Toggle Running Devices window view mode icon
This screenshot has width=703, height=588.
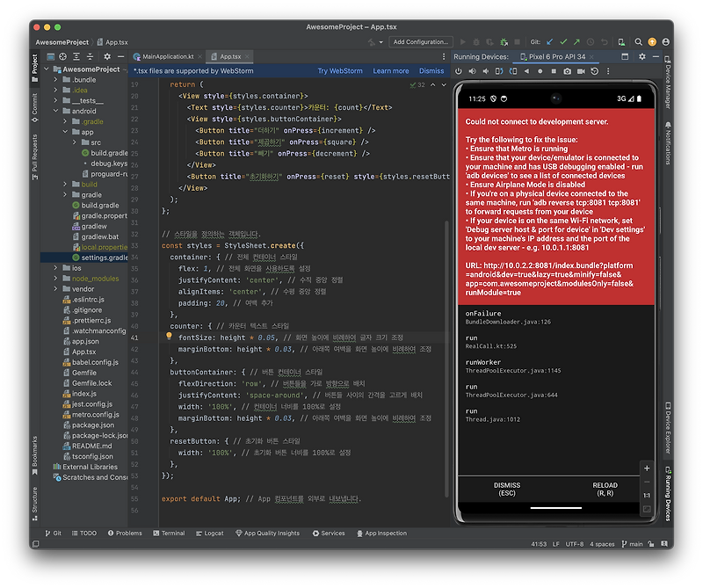(625, 56)
